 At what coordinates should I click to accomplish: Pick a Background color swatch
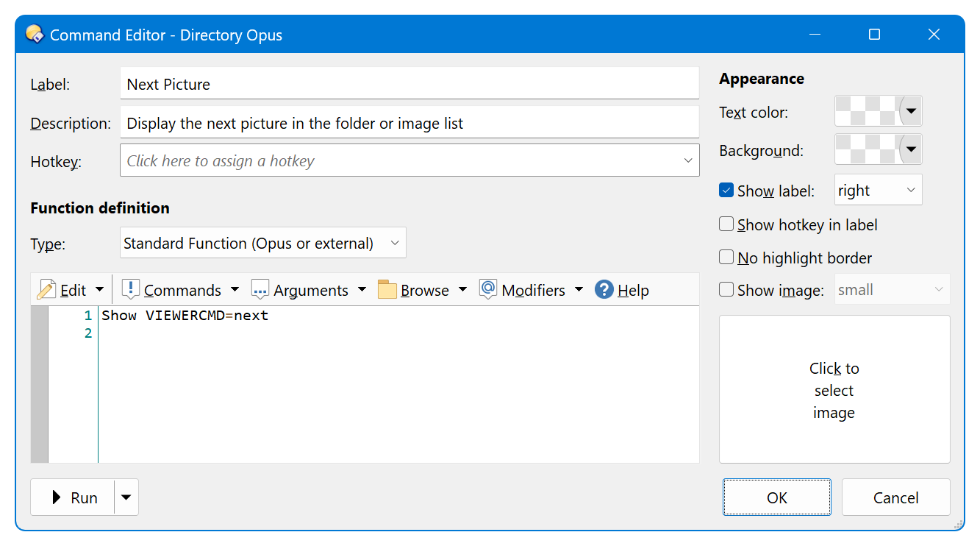tap(868, 149)
